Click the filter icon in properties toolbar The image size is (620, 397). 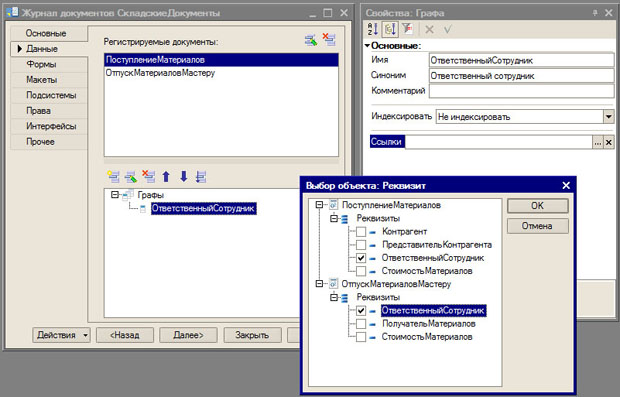[407, 29]
